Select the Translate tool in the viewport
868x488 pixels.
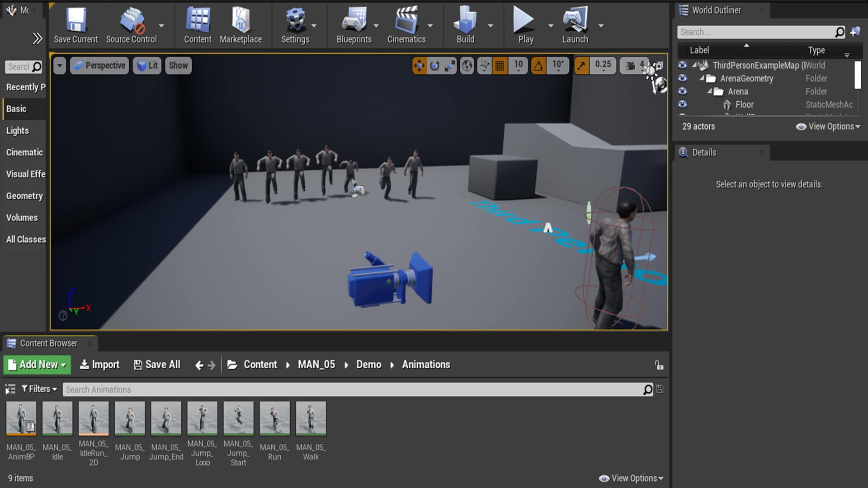coord(420,66)
